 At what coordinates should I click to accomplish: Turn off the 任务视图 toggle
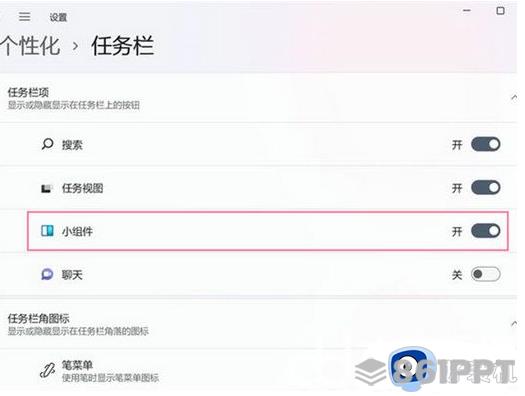click(485, 187)
